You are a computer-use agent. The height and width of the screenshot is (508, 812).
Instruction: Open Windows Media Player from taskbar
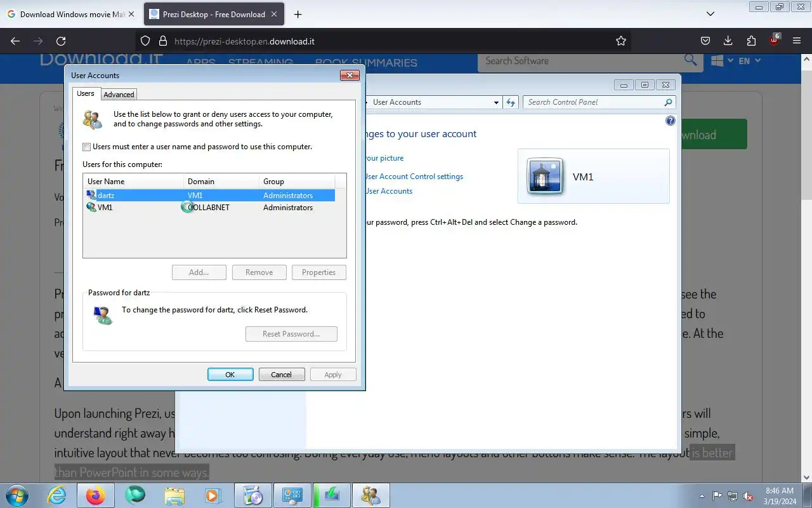[213, 495]
